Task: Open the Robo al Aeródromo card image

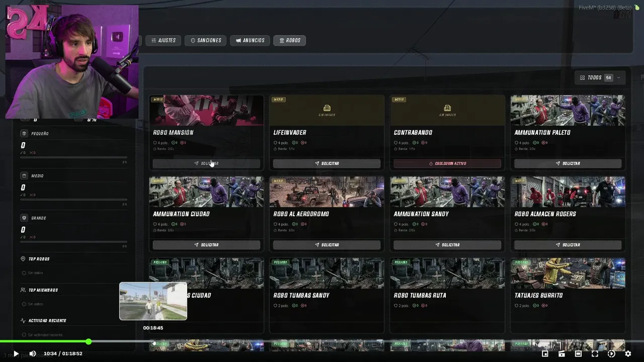Action: 327,192
